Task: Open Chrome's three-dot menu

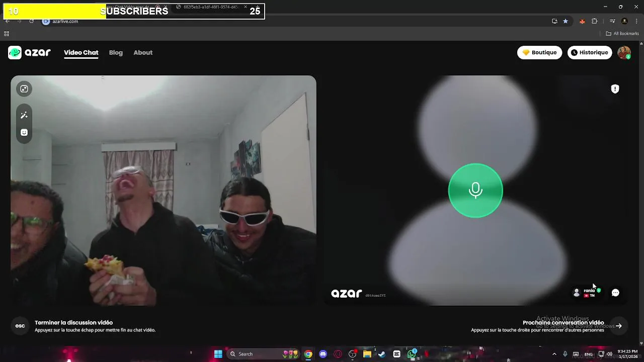Action: [x=635, y=21]
